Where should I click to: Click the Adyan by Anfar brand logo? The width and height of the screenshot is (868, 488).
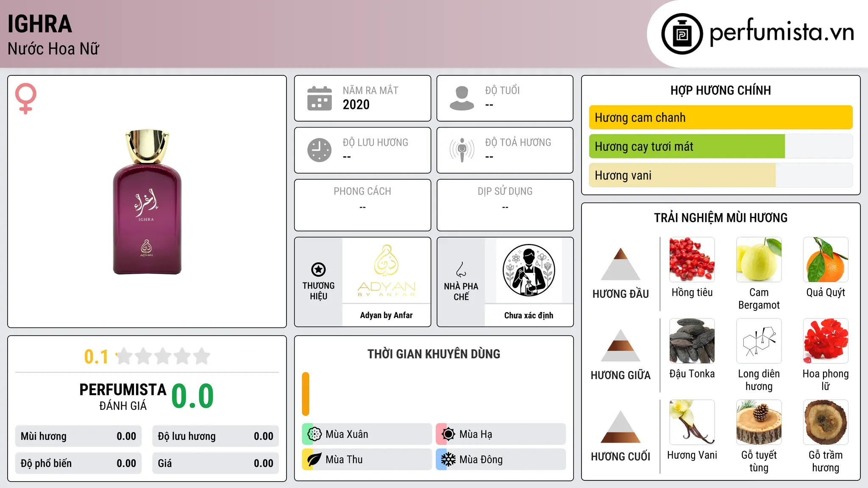pyautogui.click(x=387, y=271)
